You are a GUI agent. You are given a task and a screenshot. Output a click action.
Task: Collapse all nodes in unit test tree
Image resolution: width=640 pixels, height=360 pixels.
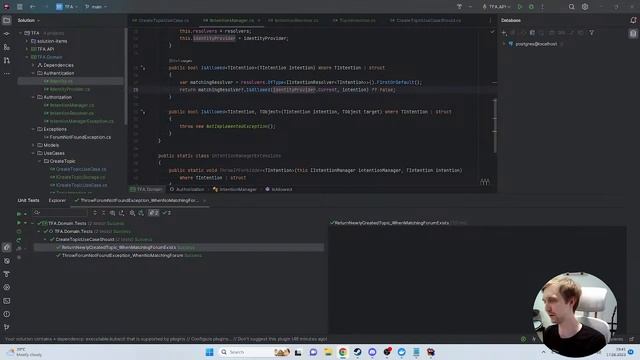point(103,213)
